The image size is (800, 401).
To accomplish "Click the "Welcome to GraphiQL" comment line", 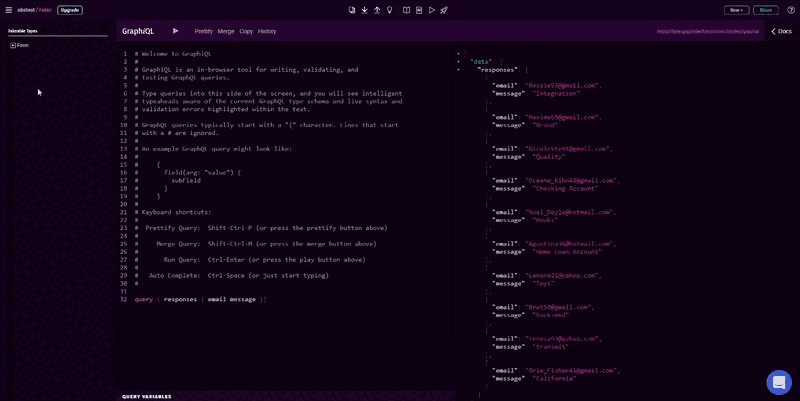I will [x=173, y=54].
